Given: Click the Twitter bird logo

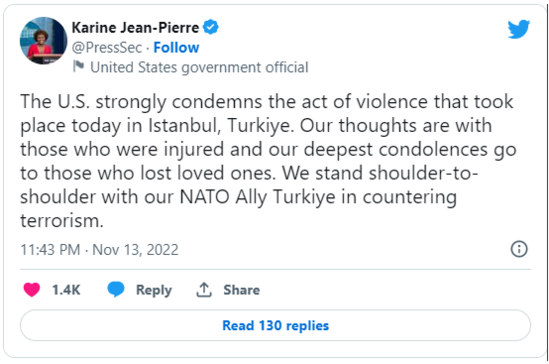Looking at the screenshot, I should [519, 29].
